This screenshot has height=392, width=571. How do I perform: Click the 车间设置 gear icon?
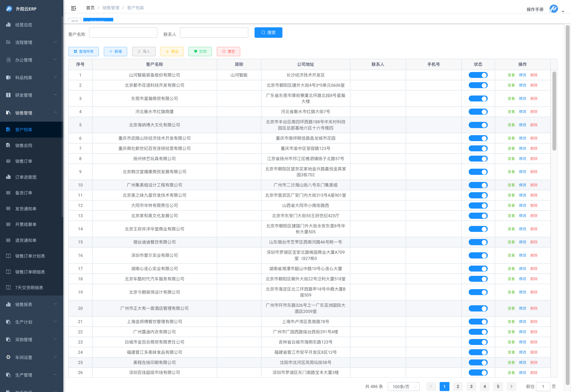[8, 357]
